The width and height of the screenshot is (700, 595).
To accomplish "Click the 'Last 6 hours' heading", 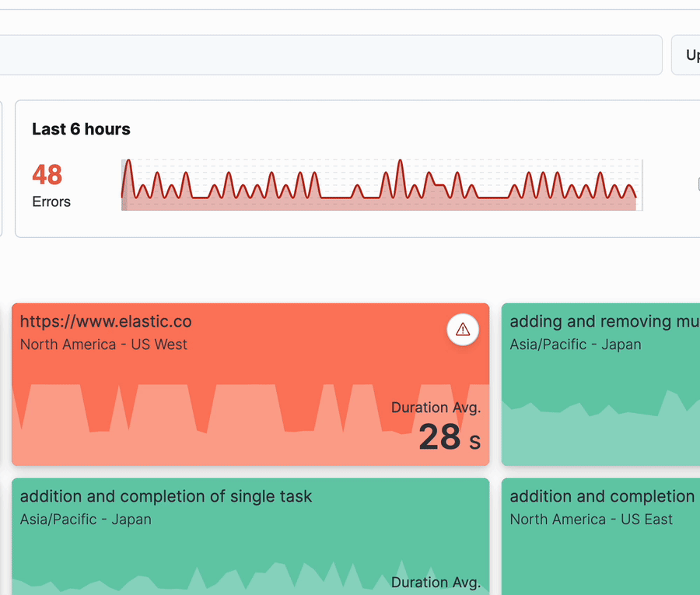I will click(81, 129).
